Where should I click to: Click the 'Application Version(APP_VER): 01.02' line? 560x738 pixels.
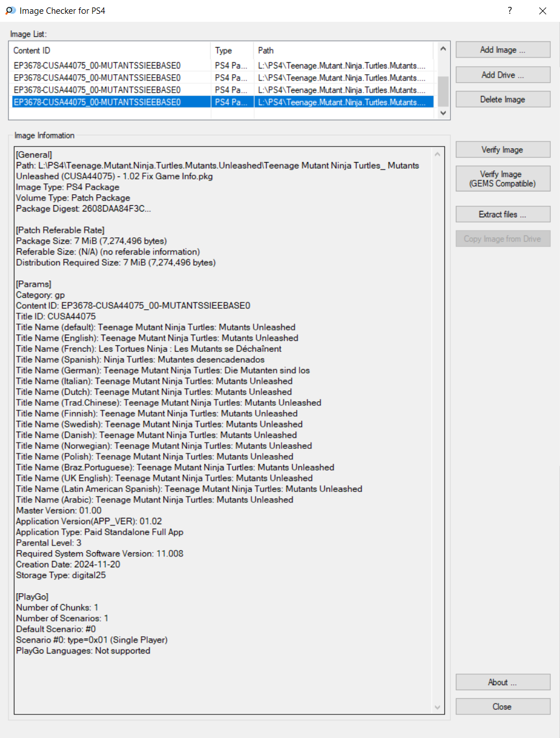(89, 521)
